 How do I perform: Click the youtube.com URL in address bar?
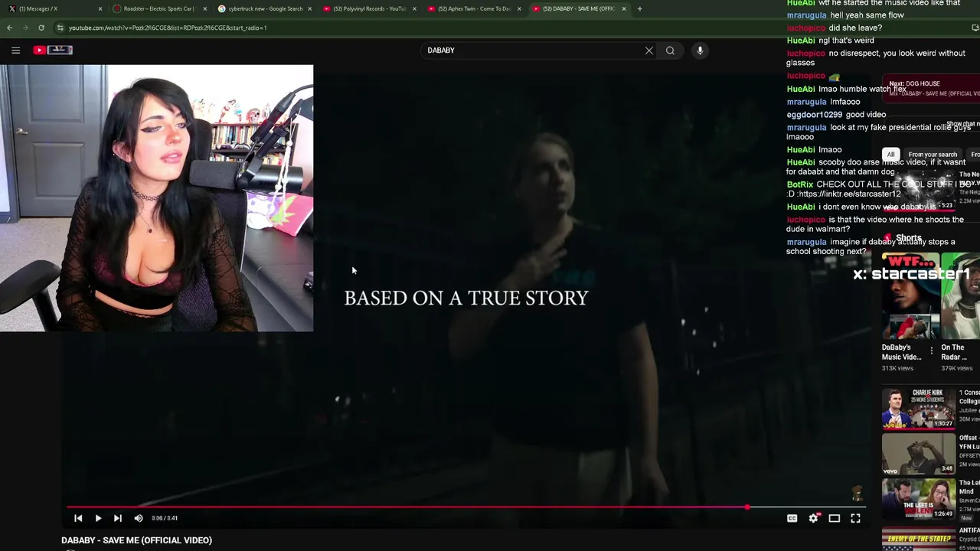pos(167,28)
